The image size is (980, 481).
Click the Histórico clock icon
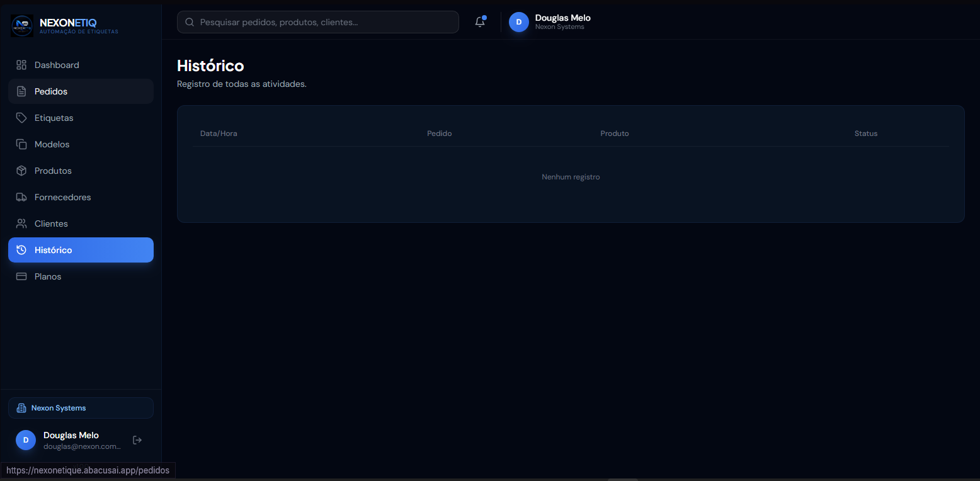click(21, 250)
